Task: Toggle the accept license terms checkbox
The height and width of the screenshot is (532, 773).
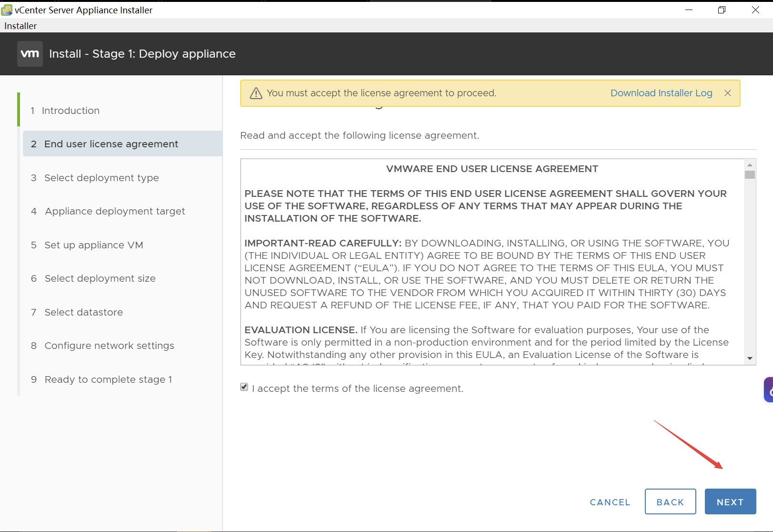Action: (x=244, y=387)
